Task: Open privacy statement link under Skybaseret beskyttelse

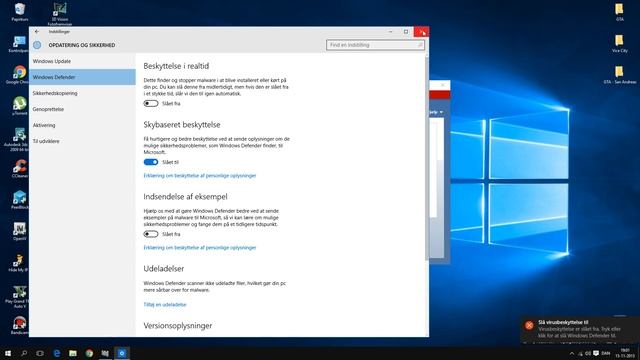Action: (200, 176)
